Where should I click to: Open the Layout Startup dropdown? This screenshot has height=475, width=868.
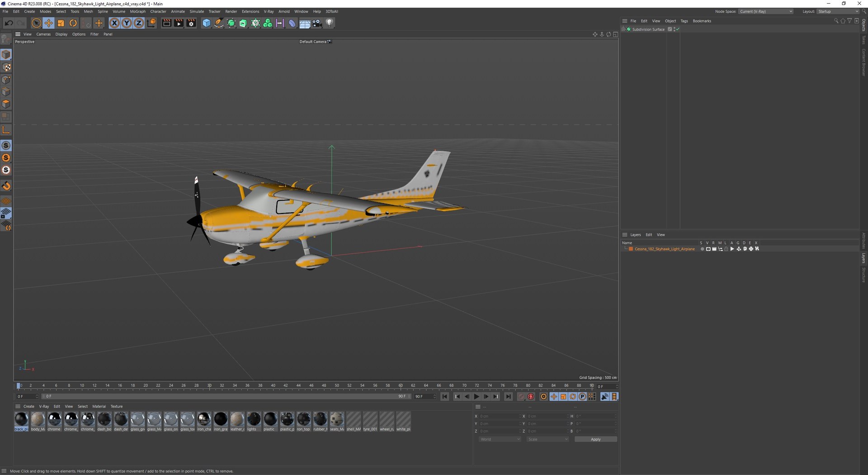[838, 11]
